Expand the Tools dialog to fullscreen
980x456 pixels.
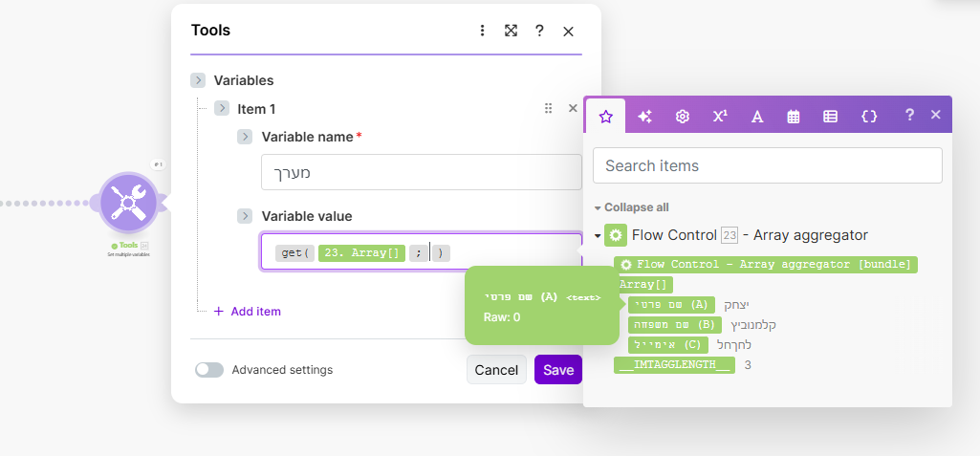pos(512,31)
